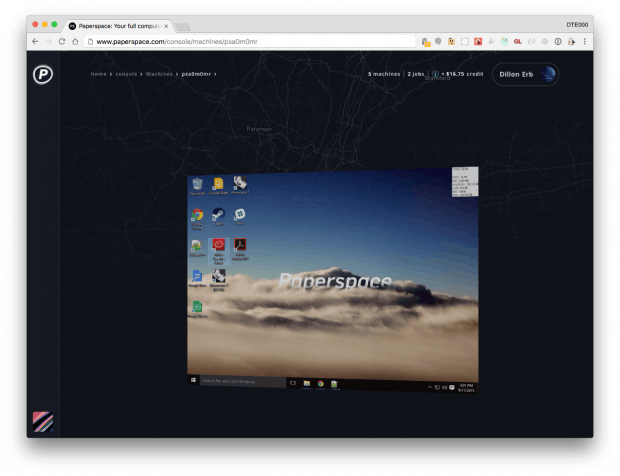Screen dimensions: 620x476
Task: Select Adobe Creative Cloud desktop icon
Action: (x=218, y=251)
